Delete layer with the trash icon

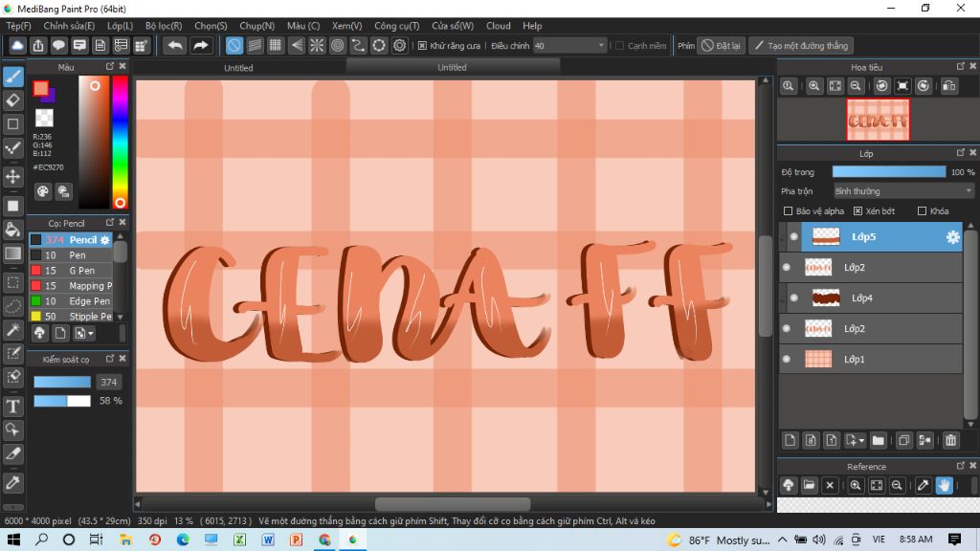tap(950, 440)
